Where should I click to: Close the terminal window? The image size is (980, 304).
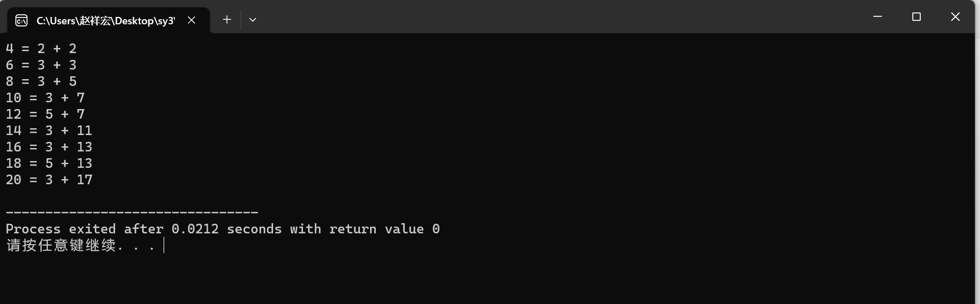[955, 17]
